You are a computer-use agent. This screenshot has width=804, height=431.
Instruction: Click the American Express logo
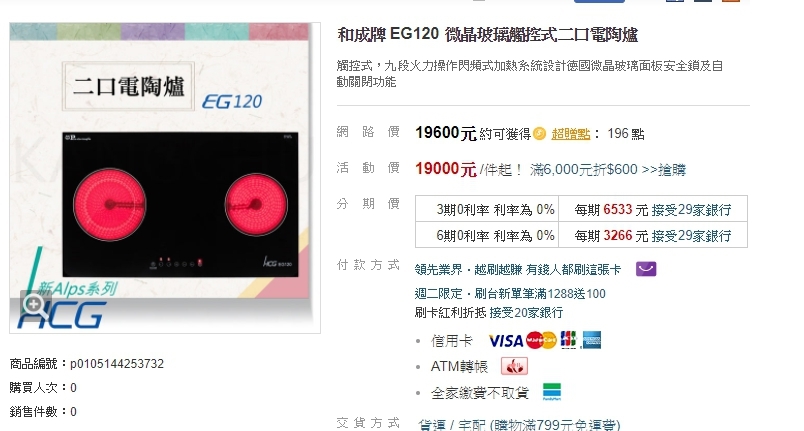(x=591, y=340)
